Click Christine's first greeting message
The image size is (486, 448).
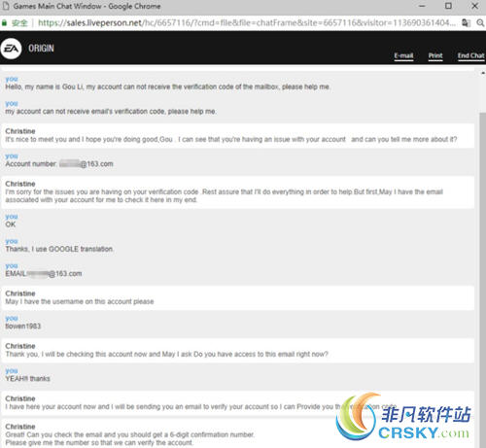(231, 139)
